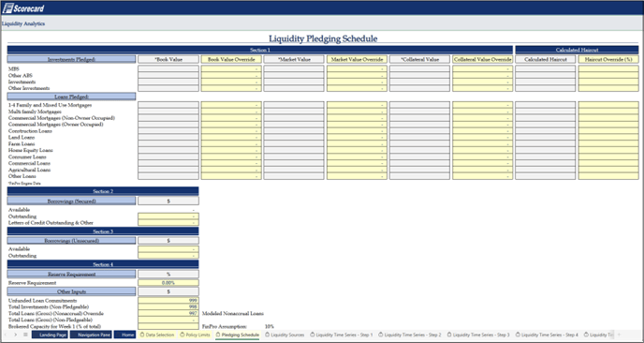Click the Market Value Override column header
644x343 pixels.
click(x=357, y=59)
